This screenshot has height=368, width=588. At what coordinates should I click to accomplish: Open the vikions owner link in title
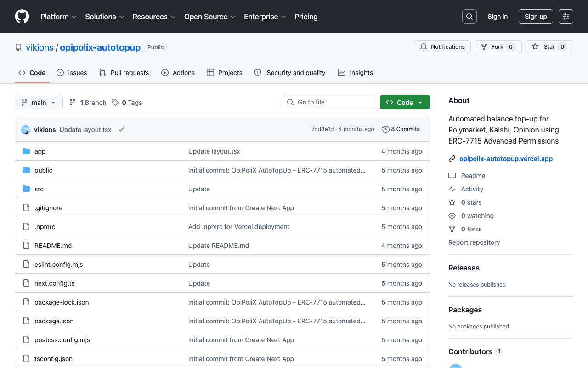(x=40, y=47)
